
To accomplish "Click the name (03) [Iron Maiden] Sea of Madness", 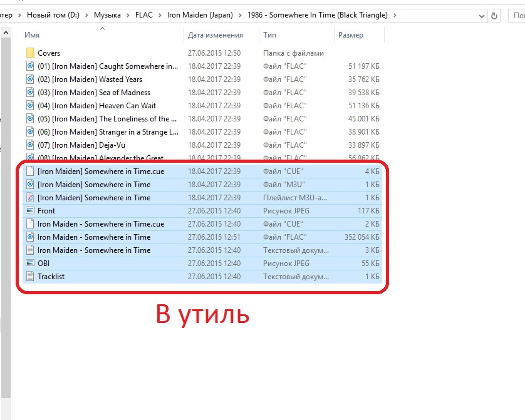I will pos(94,93).
